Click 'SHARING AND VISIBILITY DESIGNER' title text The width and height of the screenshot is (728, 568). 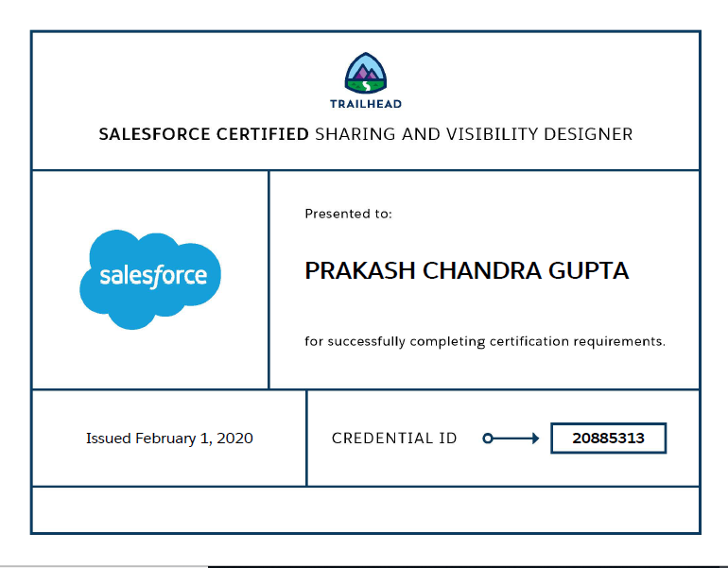(x=474, y=134)
